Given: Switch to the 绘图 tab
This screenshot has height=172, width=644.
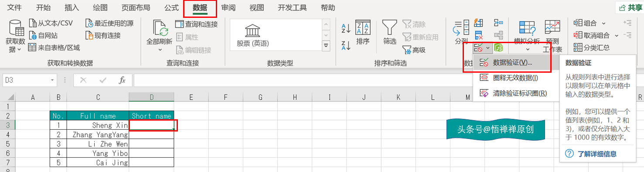Looking at the screenshot, I should click(100, 7).
